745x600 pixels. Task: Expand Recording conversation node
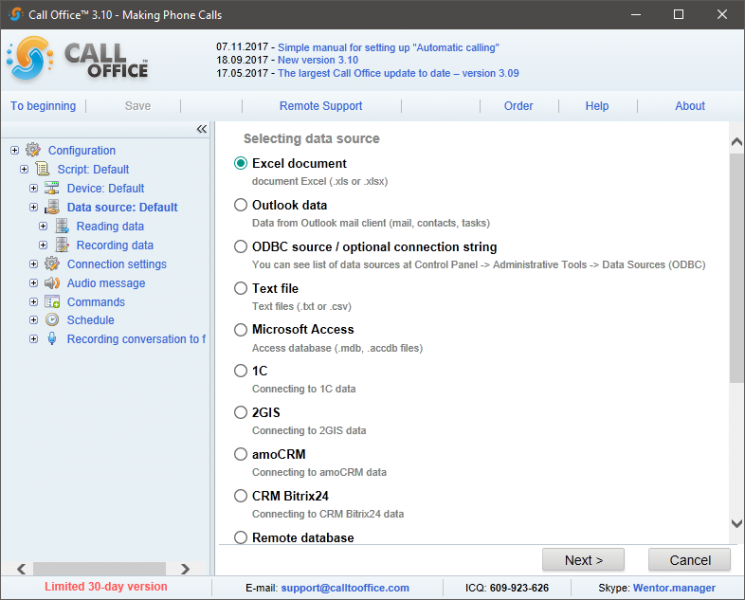[33, 339]
